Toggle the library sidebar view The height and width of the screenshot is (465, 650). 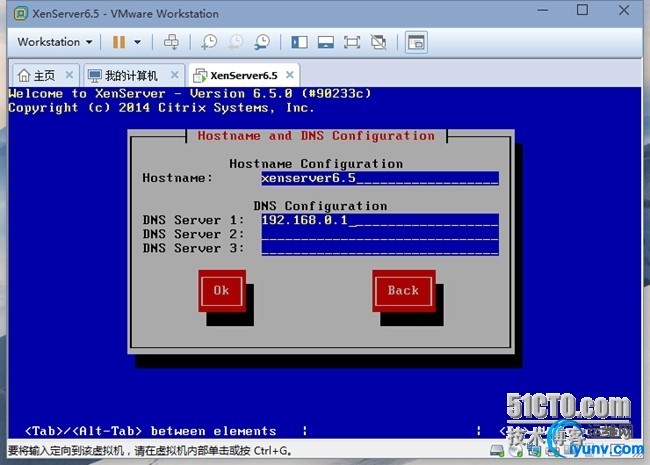tap(299, 42)
